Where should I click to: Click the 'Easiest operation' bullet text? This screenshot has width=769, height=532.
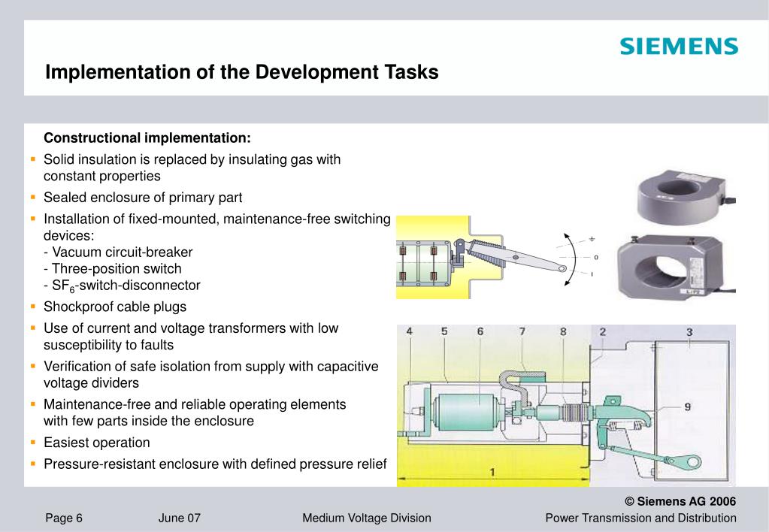[x=97, y=443]
